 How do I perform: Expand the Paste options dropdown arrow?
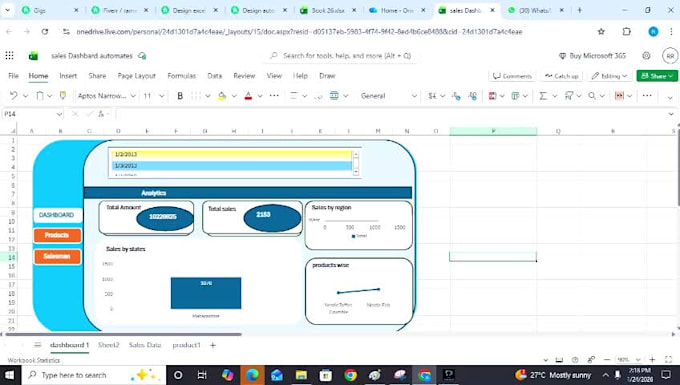click(x=49, y=96)
